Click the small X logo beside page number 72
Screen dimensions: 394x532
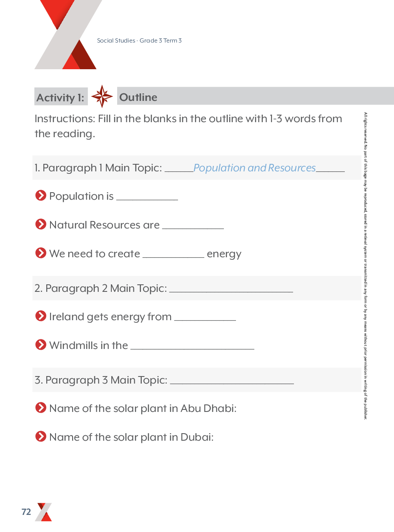click(x=43, y=512)
